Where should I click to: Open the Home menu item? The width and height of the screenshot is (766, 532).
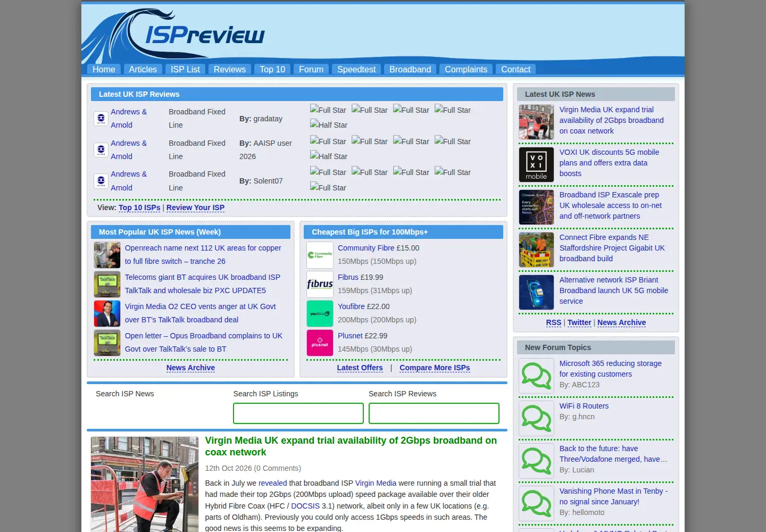(x=104, y=69)
